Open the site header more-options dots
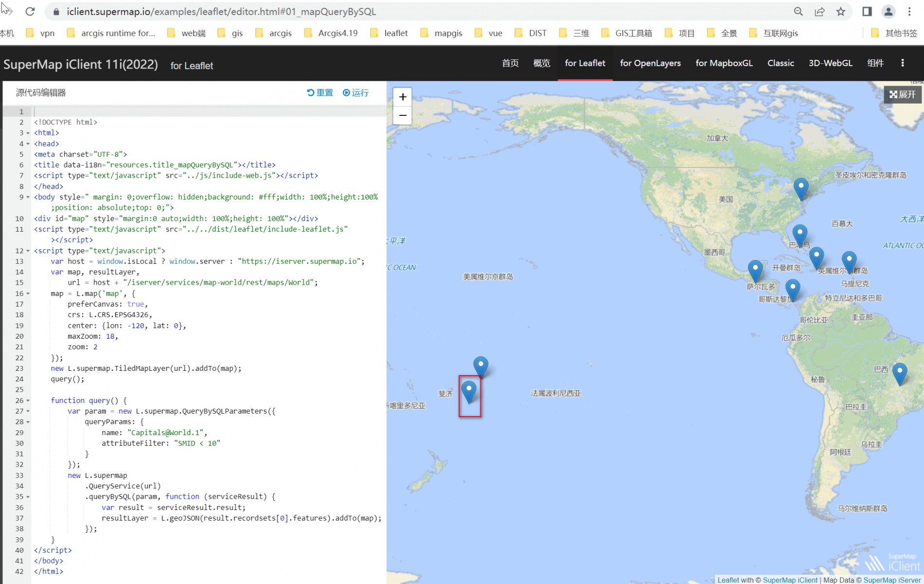The width and height of the screenshot is (924, 584). click(903, 63)
